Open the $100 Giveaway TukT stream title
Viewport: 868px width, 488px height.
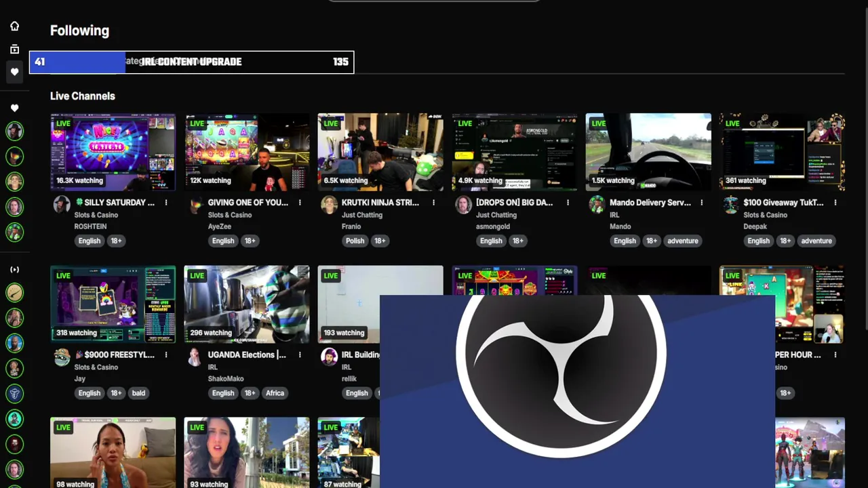[783, 203]
